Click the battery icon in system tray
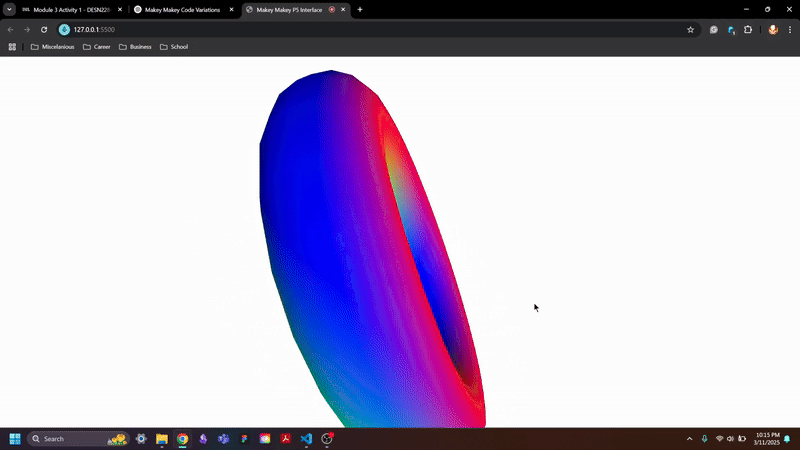The image size is (800, 450). [x=742, y=439]
